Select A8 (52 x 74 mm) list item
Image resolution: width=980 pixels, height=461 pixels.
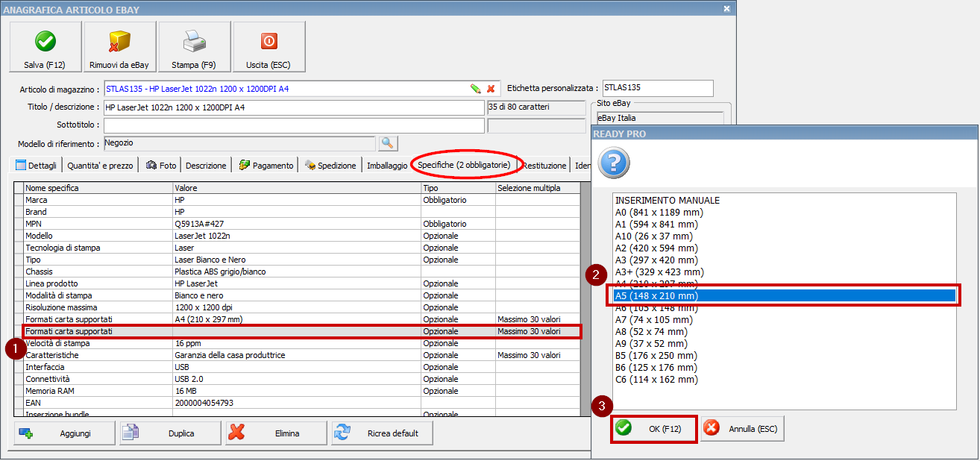[783, 332]
